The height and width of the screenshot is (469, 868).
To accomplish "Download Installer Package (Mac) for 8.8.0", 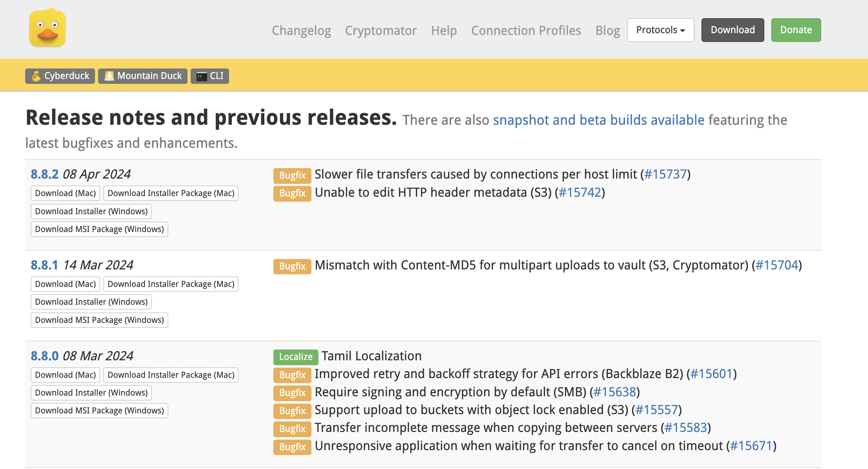I will pyautogui.click(x=171, y=375).
